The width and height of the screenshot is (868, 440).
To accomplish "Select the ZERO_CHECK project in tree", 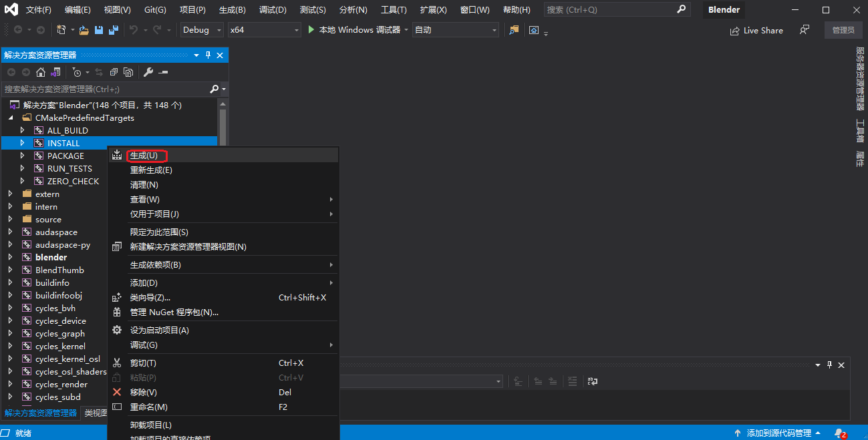I will (73, 181).
